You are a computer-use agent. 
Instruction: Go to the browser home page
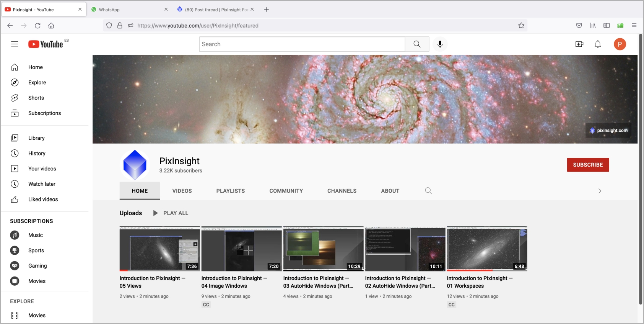pyautogui.click(x=51, y=26)
